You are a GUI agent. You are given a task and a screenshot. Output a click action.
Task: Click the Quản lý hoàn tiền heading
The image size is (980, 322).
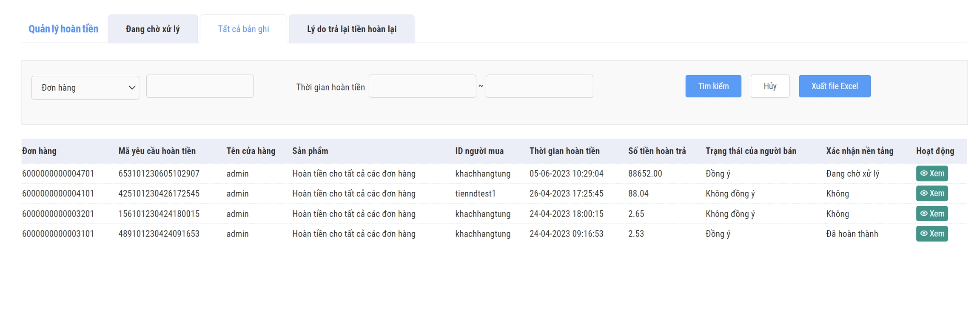pos(63,29)
